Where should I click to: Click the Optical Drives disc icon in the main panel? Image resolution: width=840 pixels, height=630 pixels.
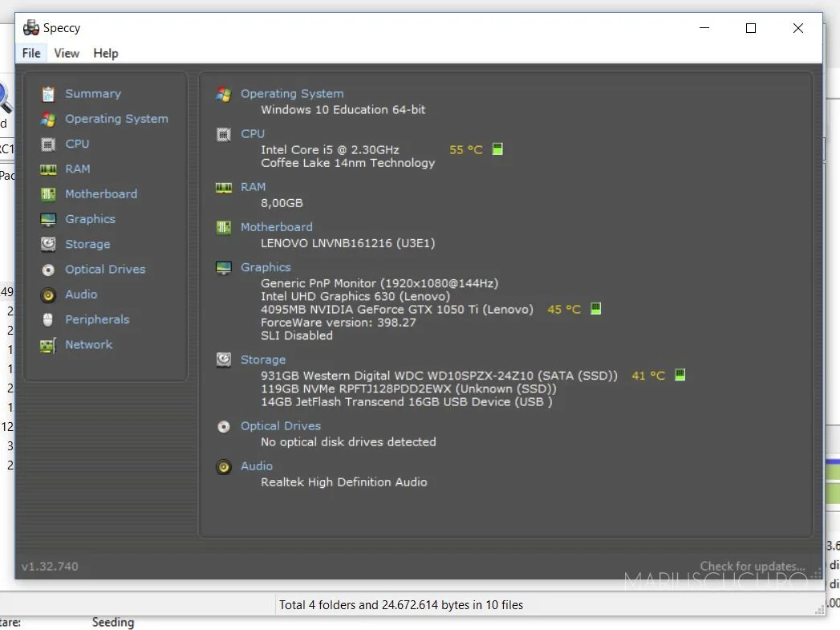click(x=223, y=426)
